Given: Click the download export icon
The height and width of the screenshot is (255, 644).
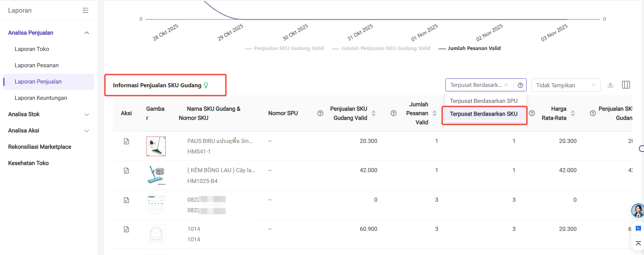Looking at the screenshot, I should pos(610,85).
